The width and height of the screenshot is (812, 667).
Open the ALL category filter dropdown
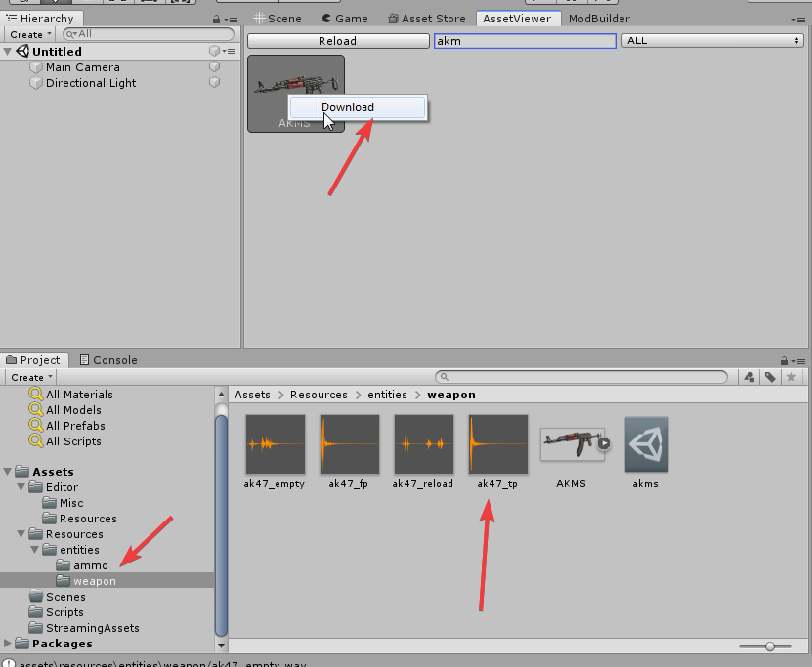click(712, 41)
